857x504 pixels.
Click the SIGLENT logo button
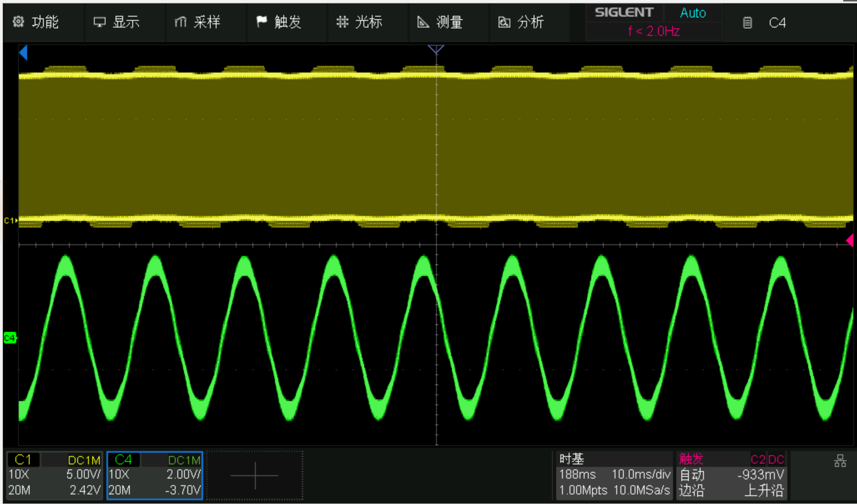point(624,13)
